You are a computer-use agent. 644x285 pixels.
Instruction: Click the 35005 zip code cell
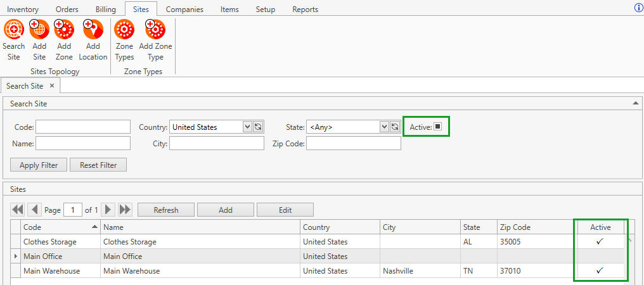(536, 242)
